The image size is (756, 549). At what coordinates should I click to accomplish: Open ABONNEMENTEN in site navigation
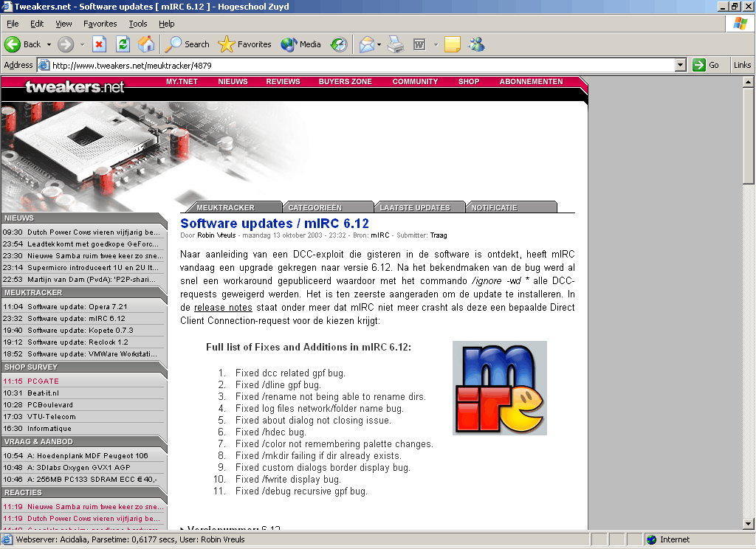coord(531,81)
